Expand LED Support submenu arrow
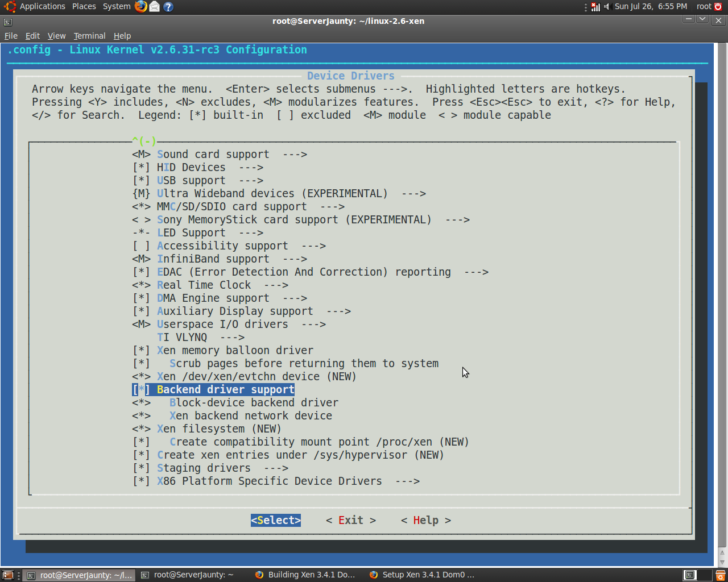This screenshot has width=728, height=582. tap(251, 233)
